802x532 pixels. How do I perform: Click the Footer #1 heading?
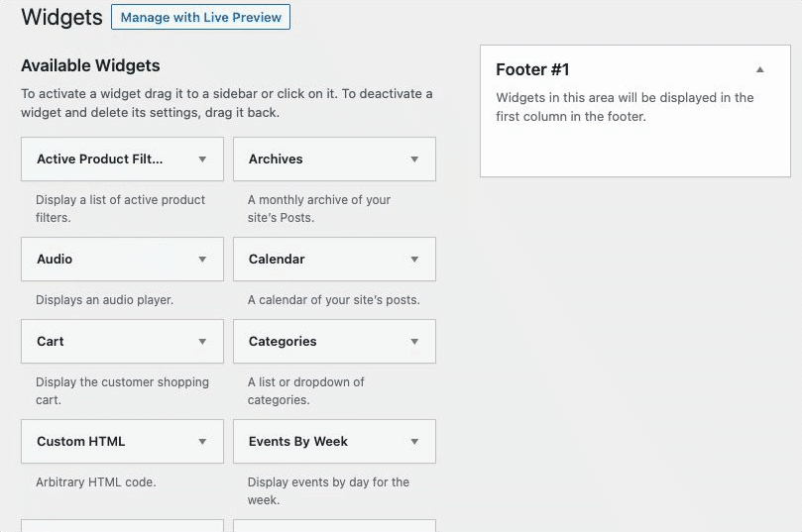532,69
